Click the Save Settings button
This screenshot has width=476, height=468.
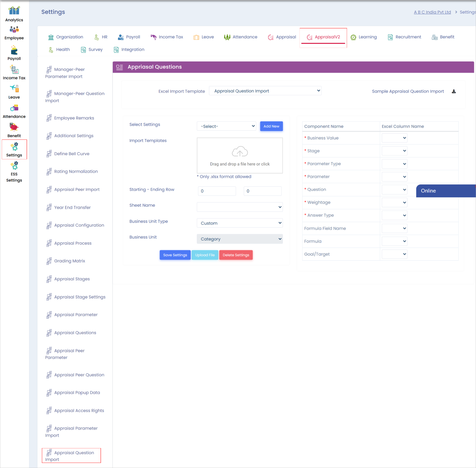pyautogui.click(x=175, y=255)
